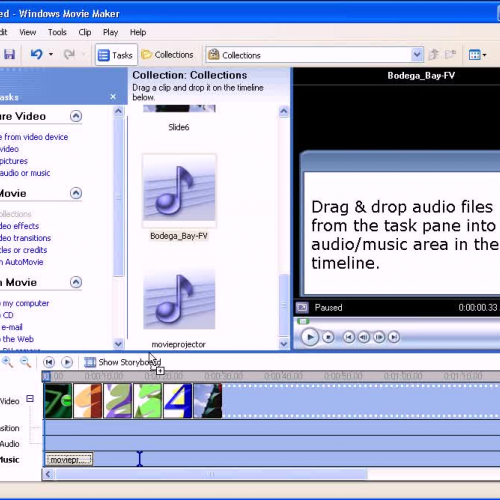Click timeline horizontal scrollbar left arrow
This screenshot has width=500, height=500.
pyautogui.click(x=48, y=474)
